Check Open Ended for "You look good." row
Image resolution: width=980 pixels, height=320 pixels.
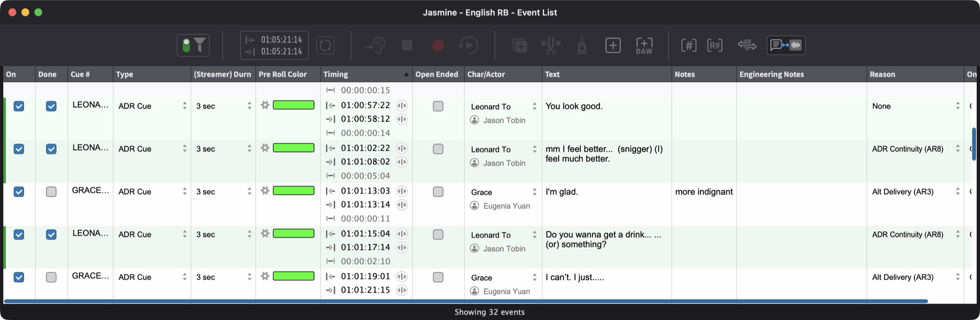438,106
